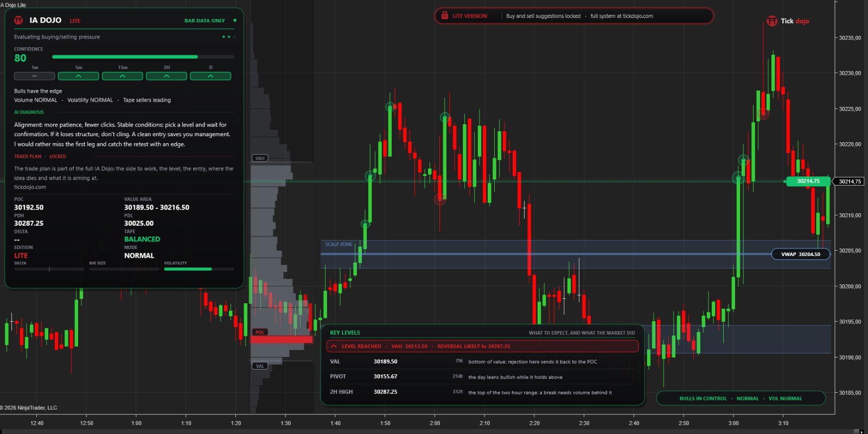
Task: Toggle the 1m timeframe box
Action: click(x=34, y=76)
